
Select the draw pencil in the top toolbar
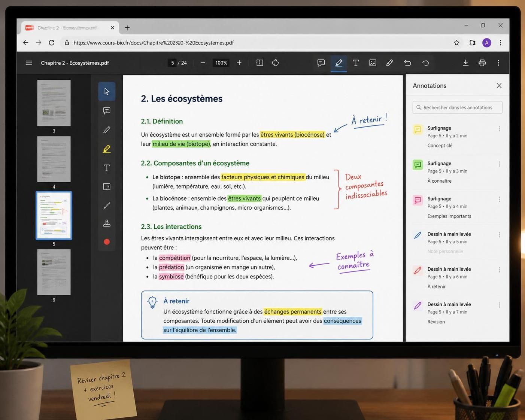tap(389, 63)
